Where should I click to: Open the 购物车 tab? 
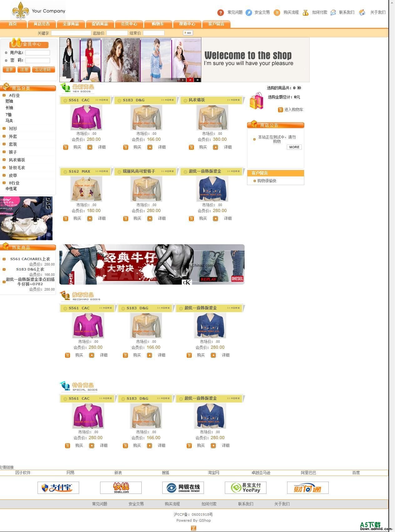click(x=158, y=24)
